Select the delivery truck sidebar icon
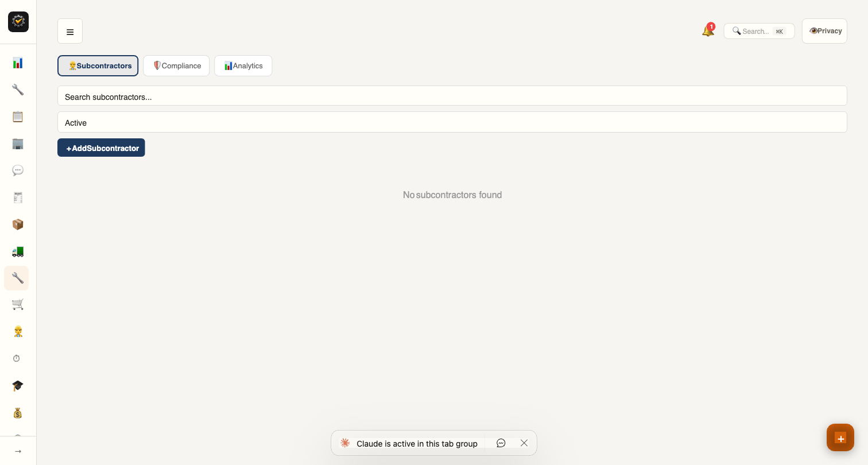868x465 pixels. 18,251
